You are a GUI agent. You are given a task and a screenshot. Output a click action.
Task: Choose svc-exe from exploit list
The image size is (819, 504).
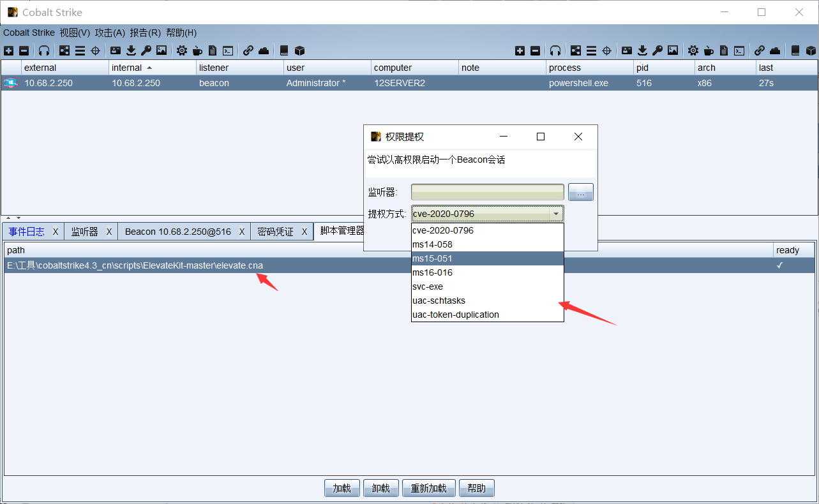coord(488,286)
